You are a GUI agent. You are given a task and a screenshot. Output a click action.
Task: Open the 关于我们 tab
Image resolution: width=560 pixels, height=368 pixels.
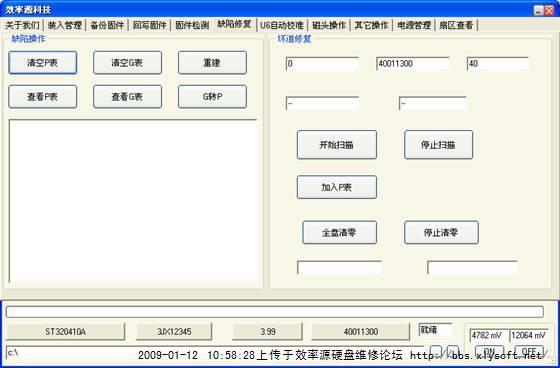click(x=22, y=25)
